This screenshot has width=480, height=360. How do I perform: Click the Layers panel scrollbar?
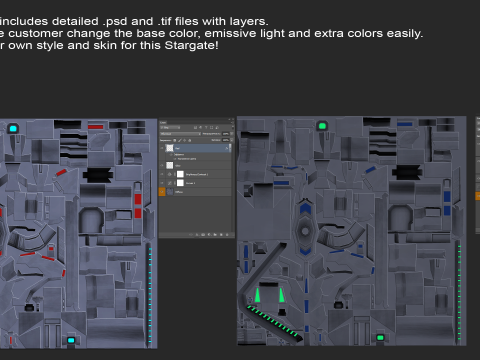point(230,148)
